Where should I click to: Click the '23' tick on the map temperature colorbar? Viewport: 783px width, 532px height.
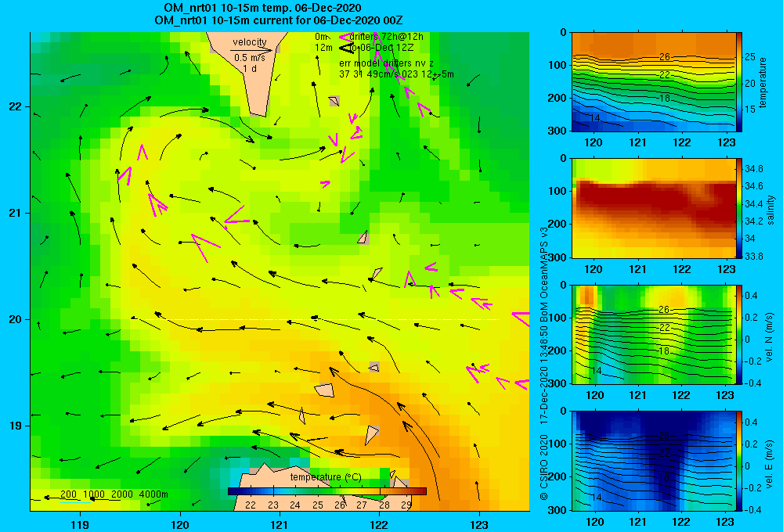(273, 505)
